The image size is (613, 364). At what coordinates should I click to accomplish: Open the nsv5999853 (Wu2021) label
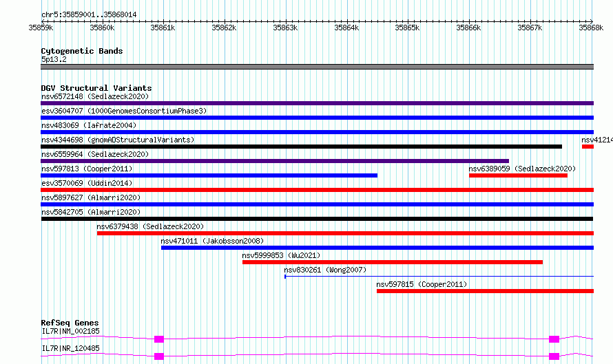(281, 255)
